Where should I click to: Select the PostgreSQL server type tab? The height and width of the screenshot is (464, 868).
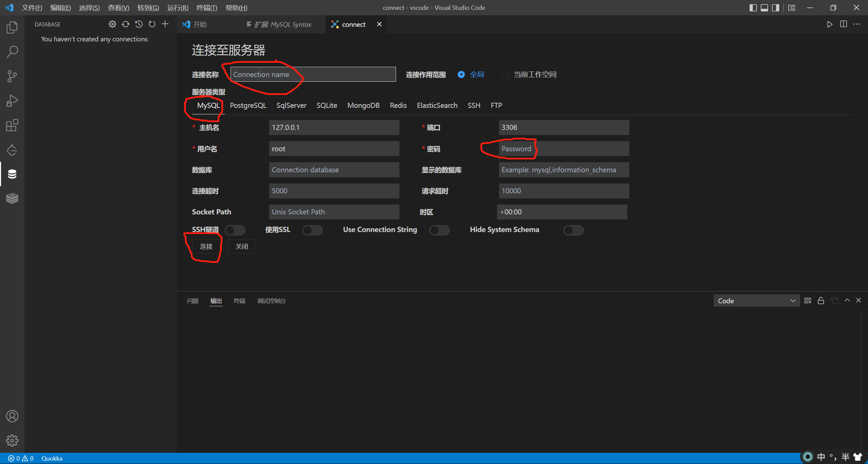click(x=248, y=105)
